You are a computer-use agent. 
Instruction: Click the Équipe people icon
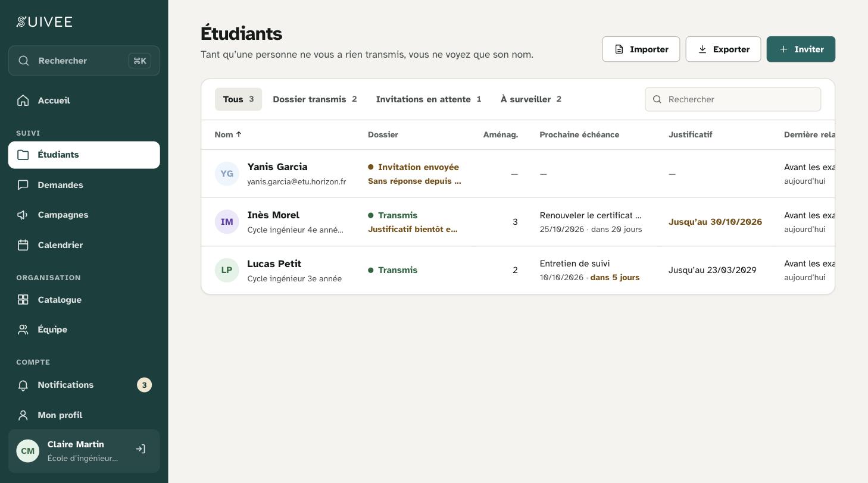(x=23, y=330)
